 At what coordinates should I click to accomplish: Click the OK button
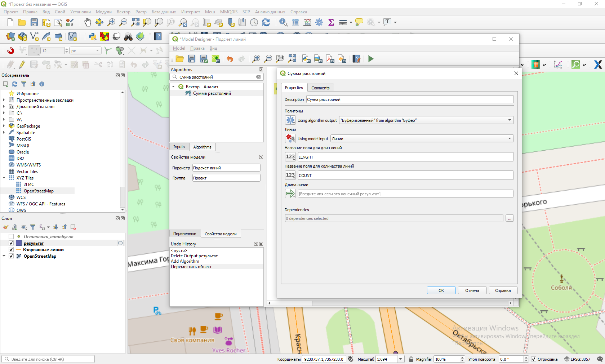tap(441, 290)
